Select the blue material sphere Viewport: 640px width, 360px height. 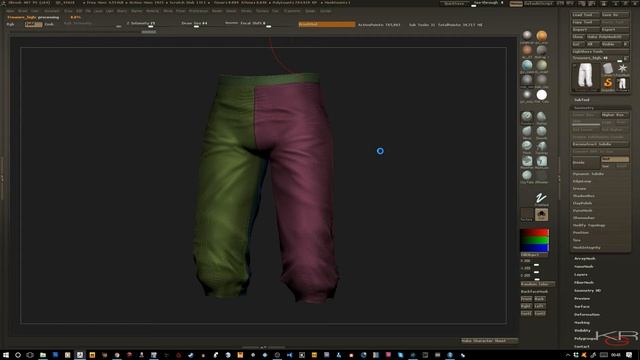tap(527, 65)
